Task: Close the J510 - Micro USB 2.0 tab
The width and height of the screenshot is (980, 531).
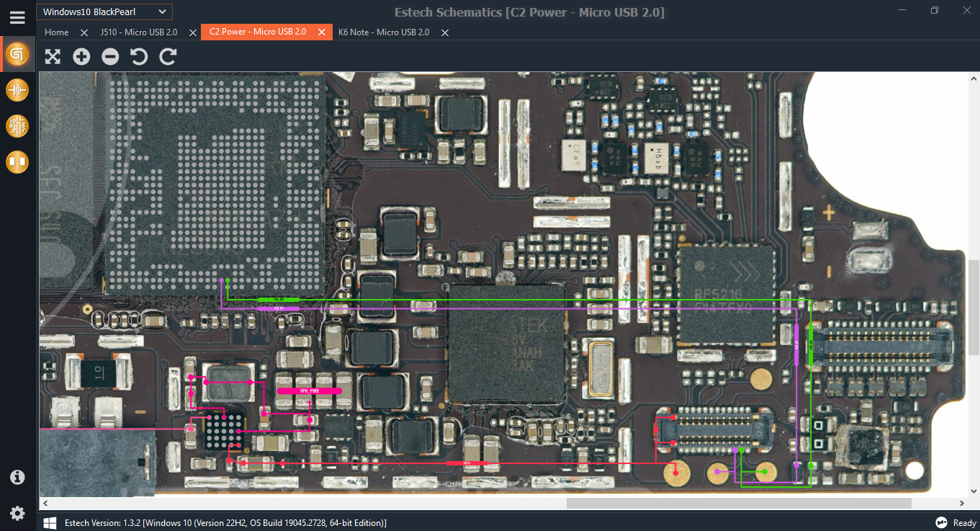Action: pos(193,32)
